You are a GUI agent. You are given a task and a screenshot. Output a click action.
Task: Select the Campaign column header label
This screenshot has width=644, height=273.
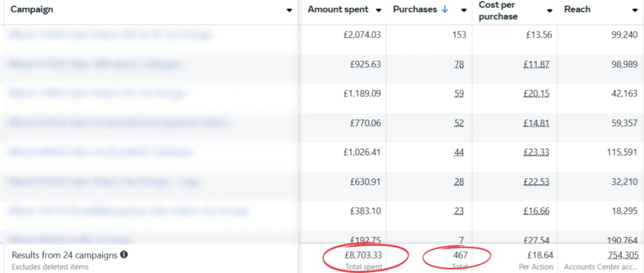[31, 9]
